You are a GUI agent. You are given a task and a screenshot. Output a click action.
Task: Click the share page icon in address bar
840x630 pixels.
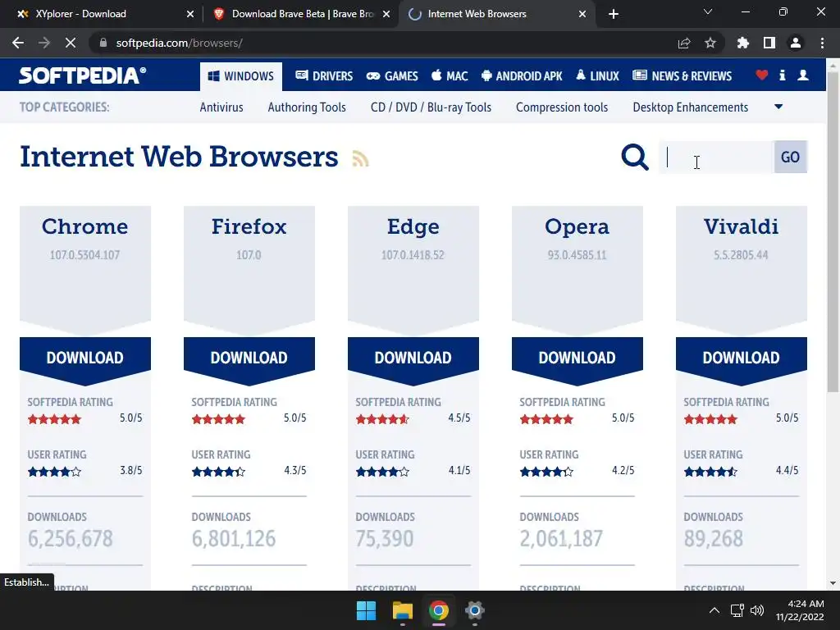coord(684,43)
